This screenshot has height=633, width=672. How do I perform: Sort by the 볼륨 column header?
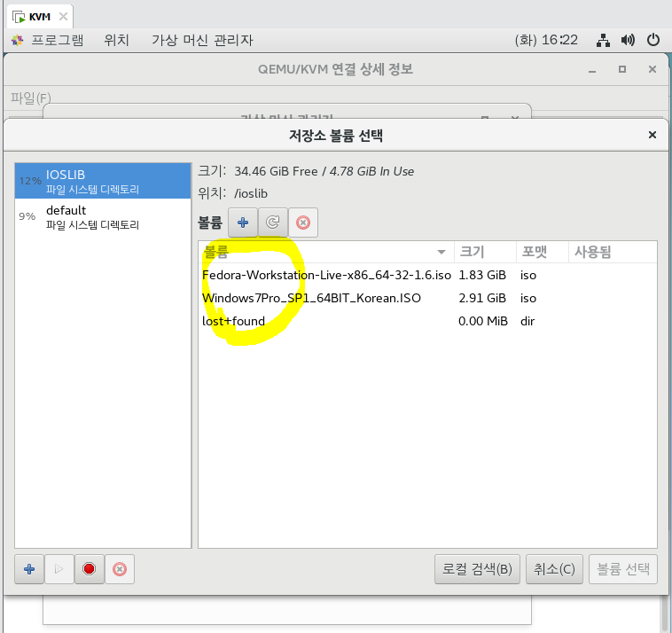coord(326,252)
